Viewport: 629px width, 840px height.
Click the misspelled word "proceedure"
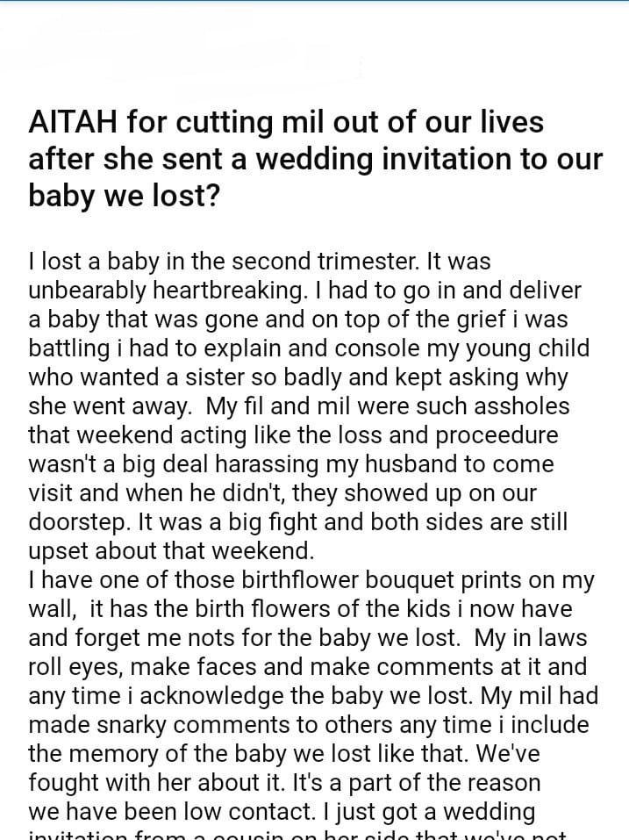click(497, 435)
